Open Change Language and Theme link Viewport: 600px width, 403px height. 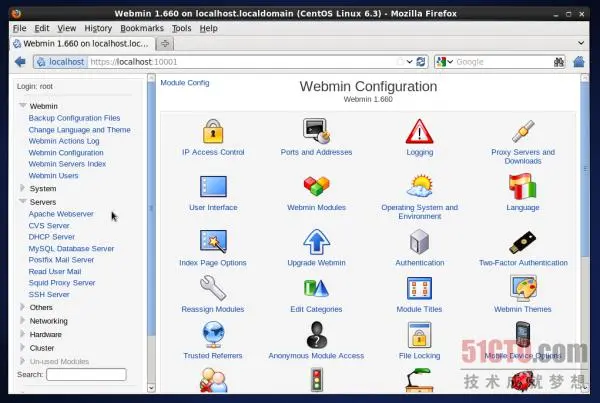(80, 130)
